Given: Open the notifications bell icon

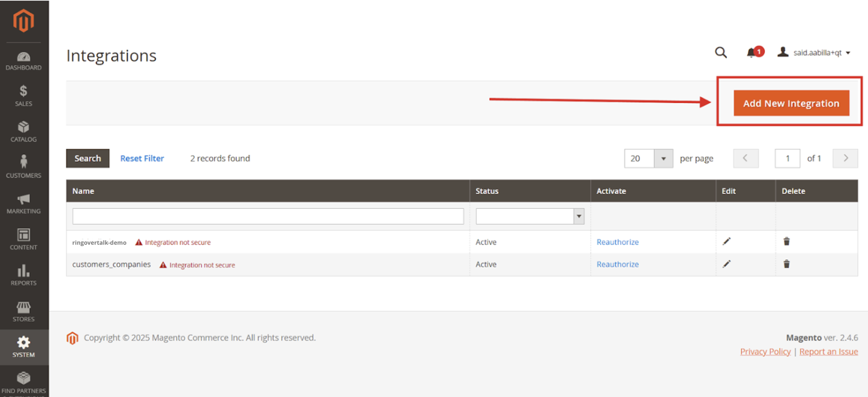Looking at the screenshot, I should pyautogui.click(x=752, y=53).
